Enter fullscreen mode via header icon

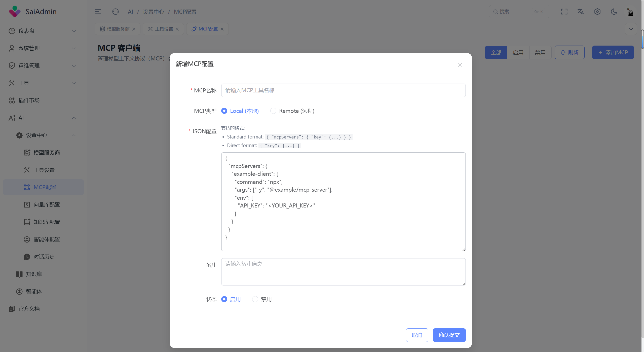[564, 12]
